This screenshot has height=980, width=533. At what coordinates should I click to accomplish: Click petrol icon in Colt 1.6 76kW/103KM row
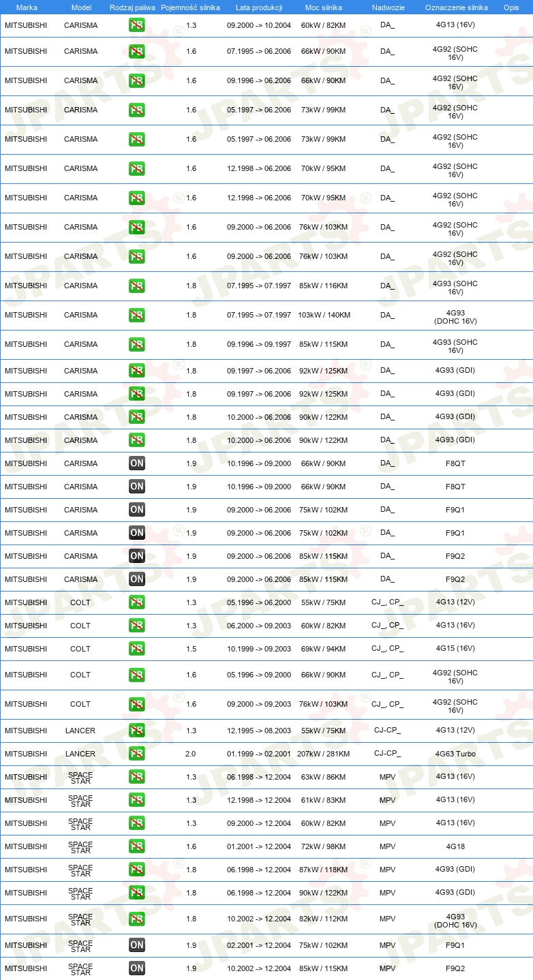click(137, 705)
